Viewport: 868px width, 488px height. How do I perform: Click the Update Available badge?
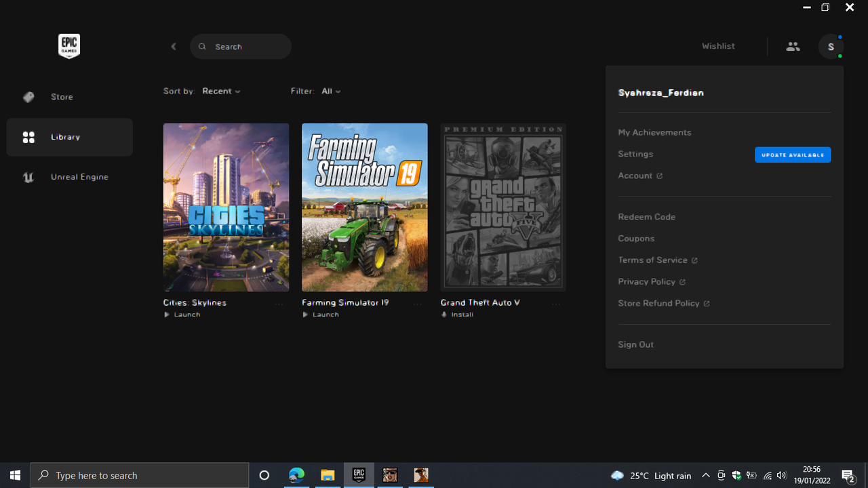pos(793,155)
